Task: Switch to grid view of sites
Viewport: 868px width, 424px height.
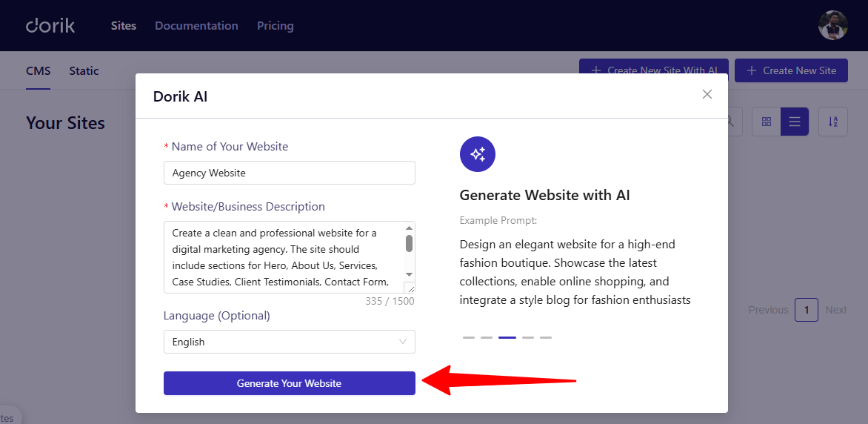Action: 767,122
